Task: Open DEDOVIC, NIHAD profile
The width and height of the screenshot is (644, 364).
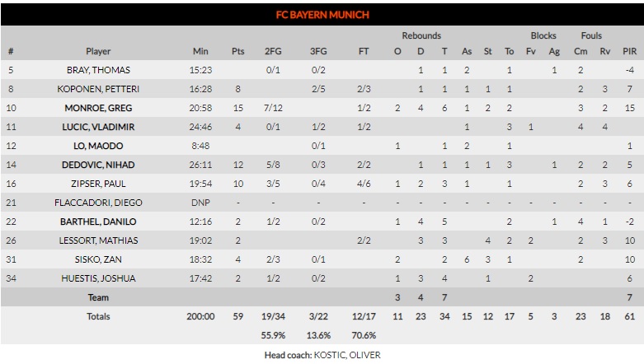Action: (x=98, y=165)
